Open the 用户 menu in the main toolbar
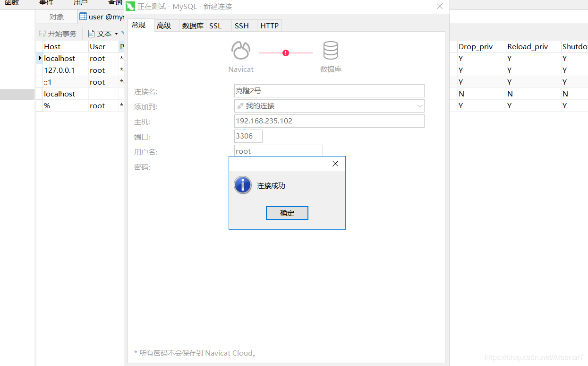Screen dimensions: 588x366 81,3
